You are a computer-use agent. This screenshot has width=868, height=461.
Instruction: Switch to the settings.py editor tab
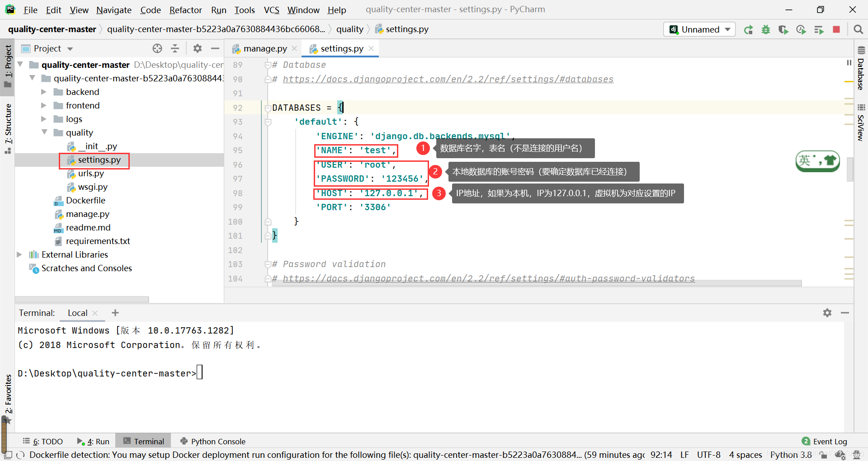coord(341,48)
